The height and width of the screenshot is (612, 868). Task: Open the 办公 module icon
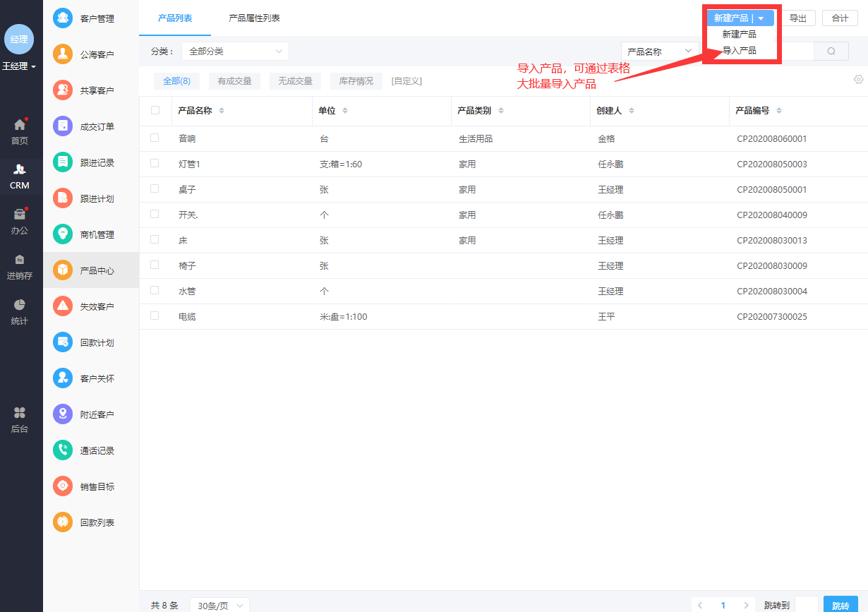tap(20, 214)
